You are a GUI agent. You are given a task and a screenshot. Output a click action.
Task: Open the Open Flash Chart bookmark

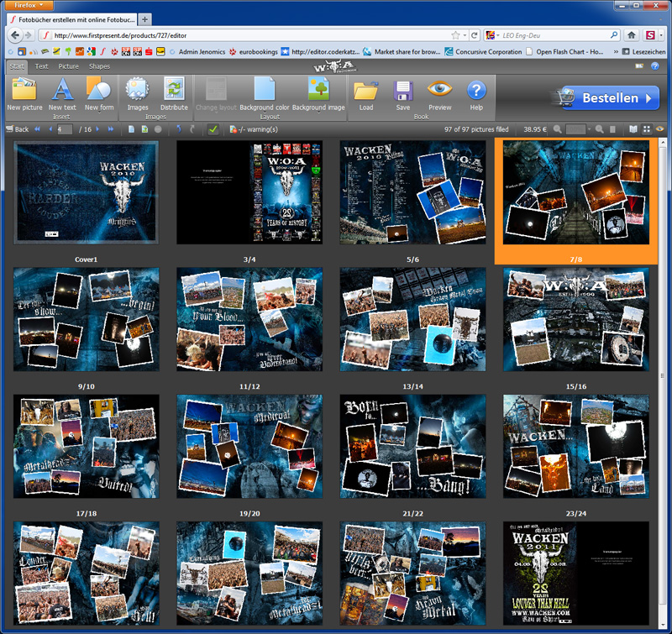[564, 51]
